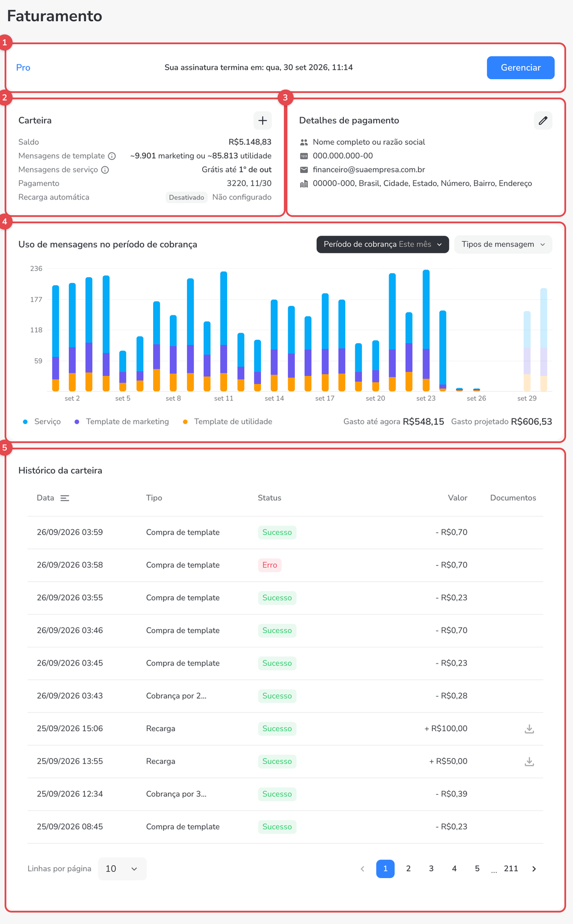
Task: Click info icon next to Mensagens de template
Action: [x=112, y=156]
